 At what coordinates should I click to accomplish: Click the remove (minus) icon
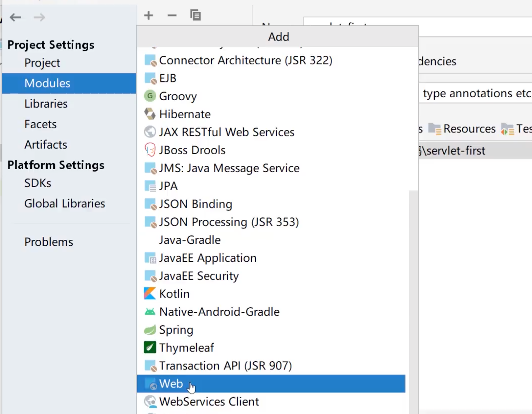tap(172, 16)
